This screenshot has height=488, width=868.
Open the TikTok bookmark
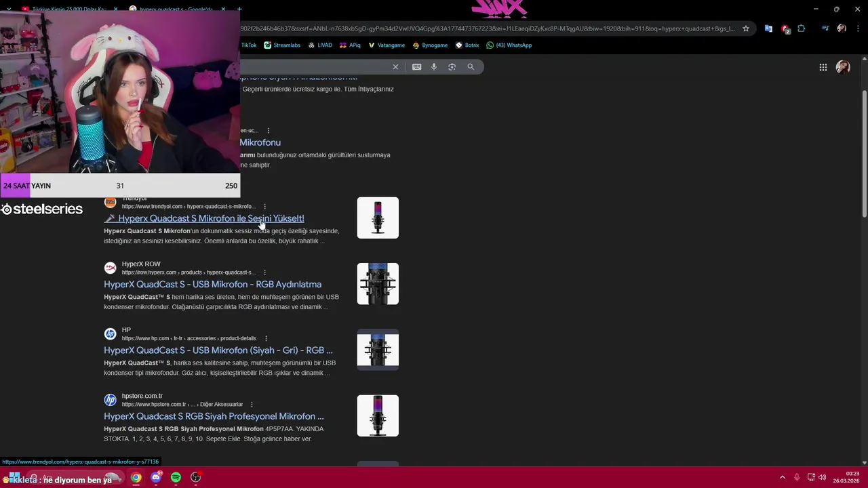248,45
